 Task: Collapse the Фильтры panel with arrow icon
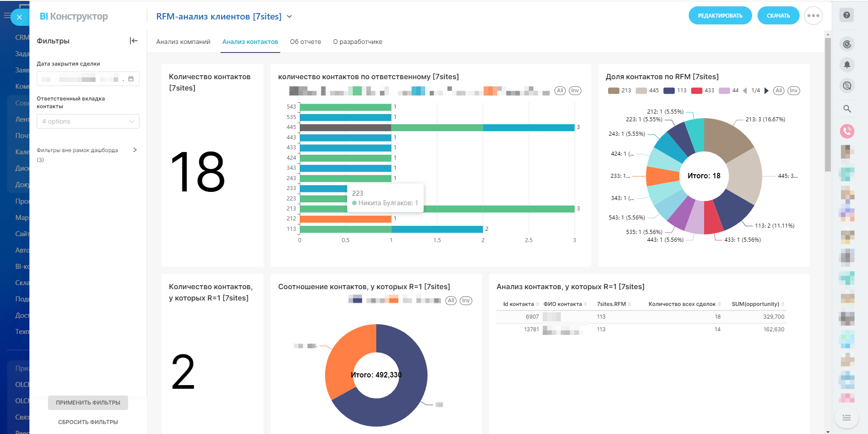pos(134,41)
